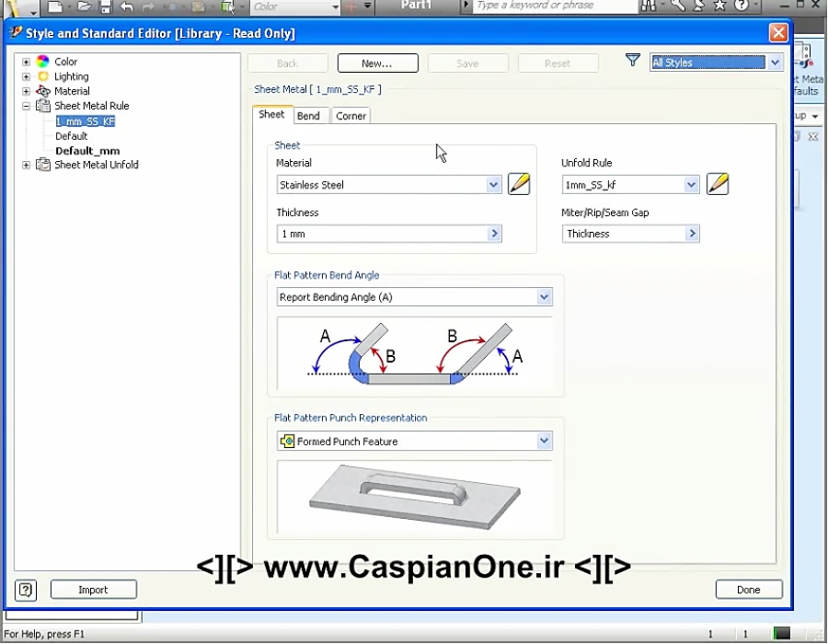Click the binoculars search icon near the search box
828x644 pixels.
[x=649, y=7]
